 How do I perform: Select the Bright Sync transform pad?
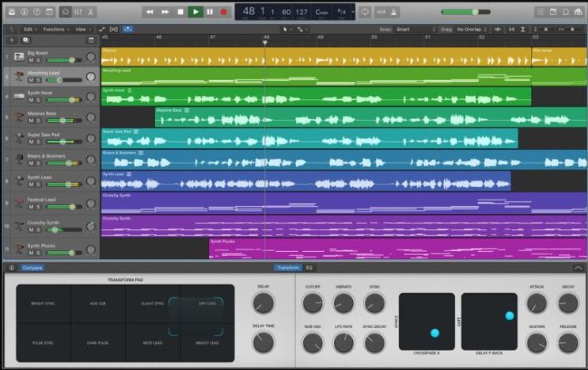[43, 303]
